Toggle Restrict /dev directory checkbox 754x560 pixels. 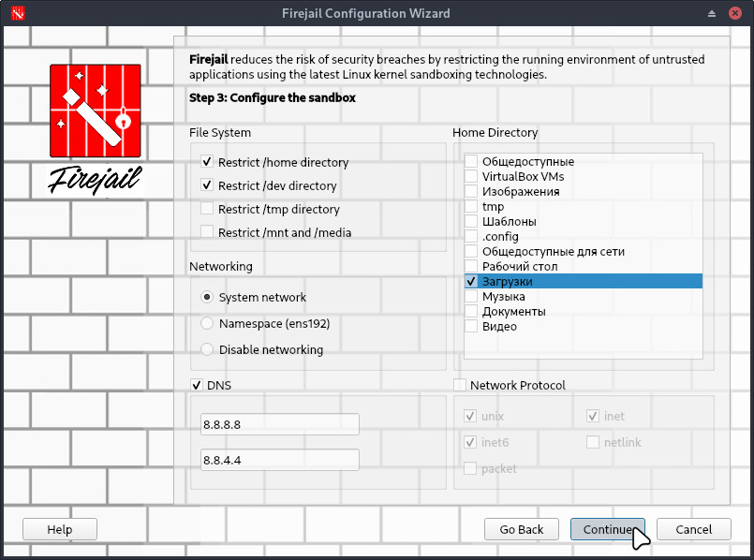pos(207,185)
